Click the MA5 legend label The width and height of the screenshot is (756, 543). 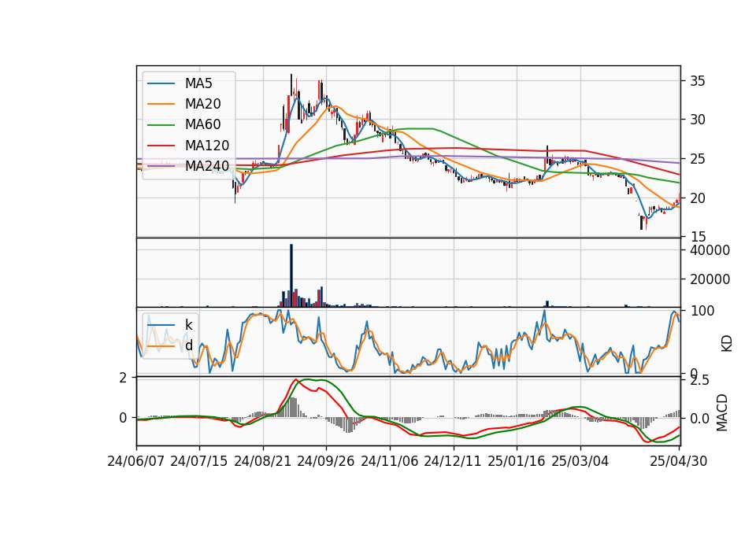pos(198,83)
